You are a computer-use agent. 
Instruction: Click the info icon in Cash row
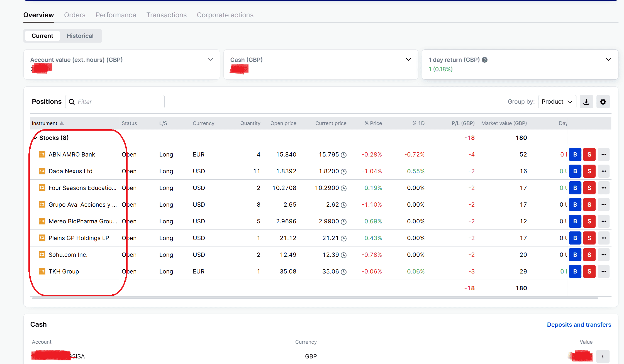tap(603, 356)
